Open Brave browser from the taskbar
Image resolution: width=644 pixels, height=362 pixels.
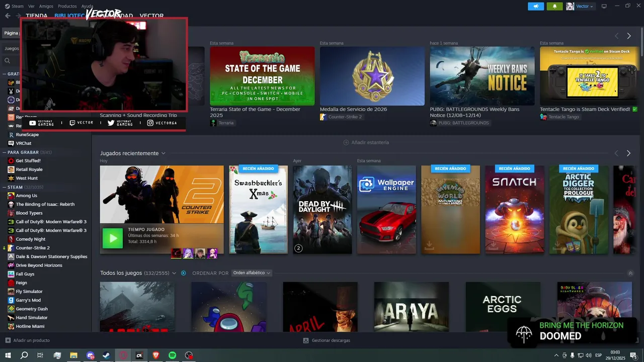[x=155, y=355]
